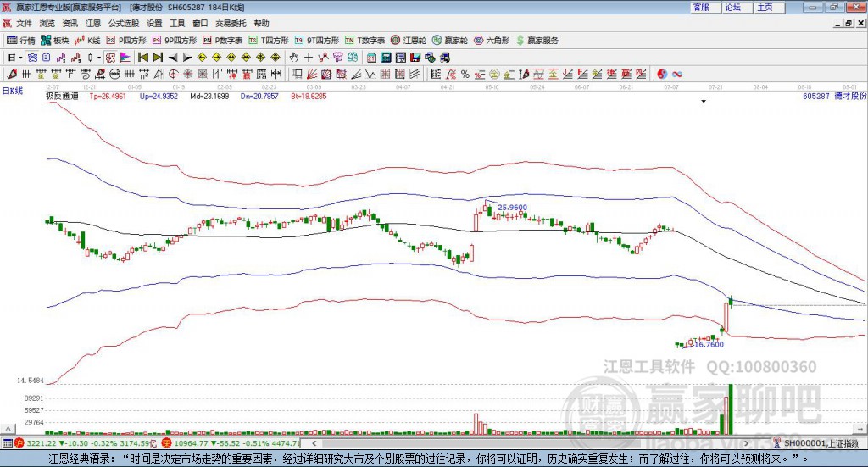Image resolution: width=868 pixels, height=467 pixels.
Task: Click scroll-right arrow of chart scrollbar
Action: click(746, 443)
